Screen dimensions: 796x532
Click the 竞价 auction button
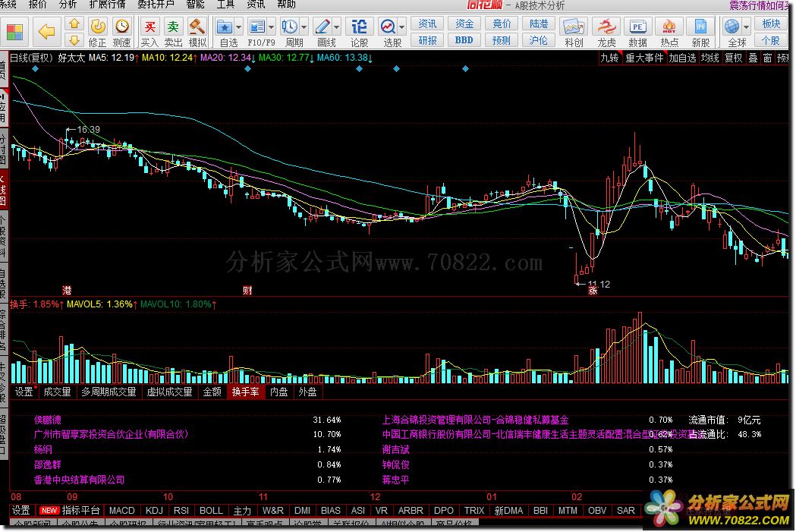(x=502, y=24)
